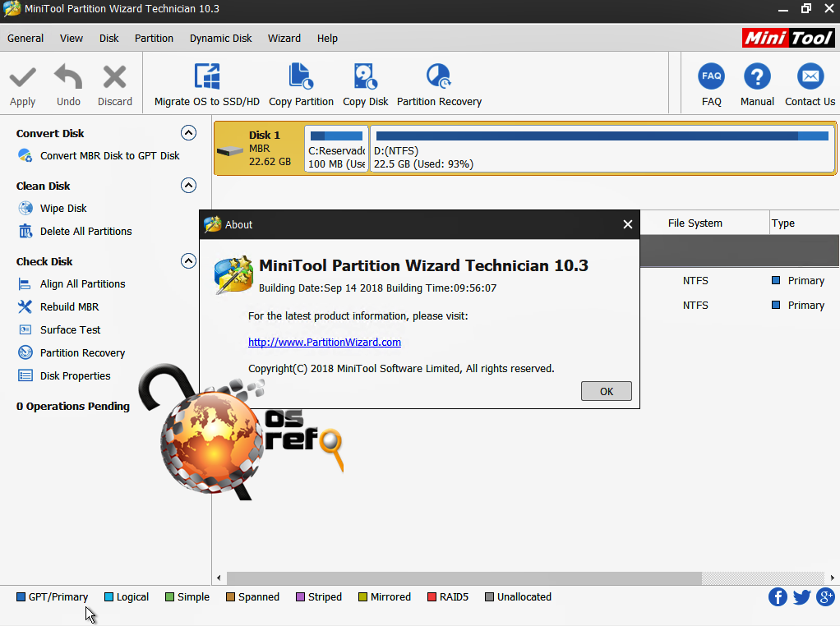The image size is (840, 626).
Task: Click the '0 Operations Pending' text
Action: (x=73, y=406)
